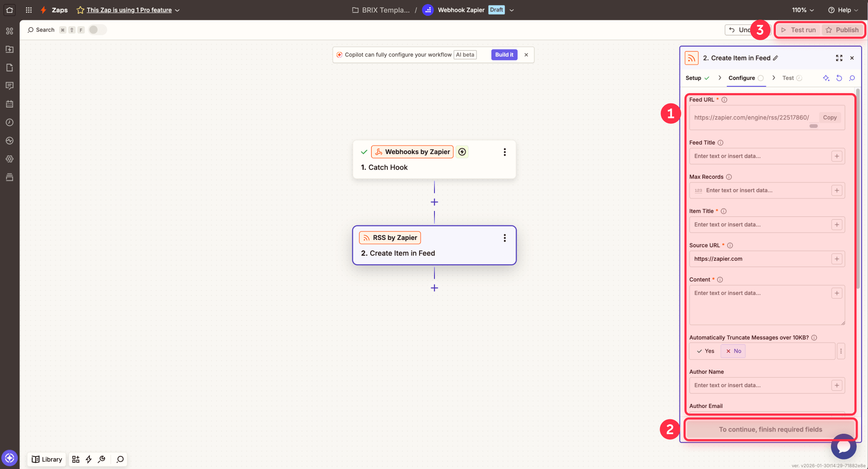Click the AI sparkle icon in panel
The image size is (868, 469).
(x=826, y=78)
